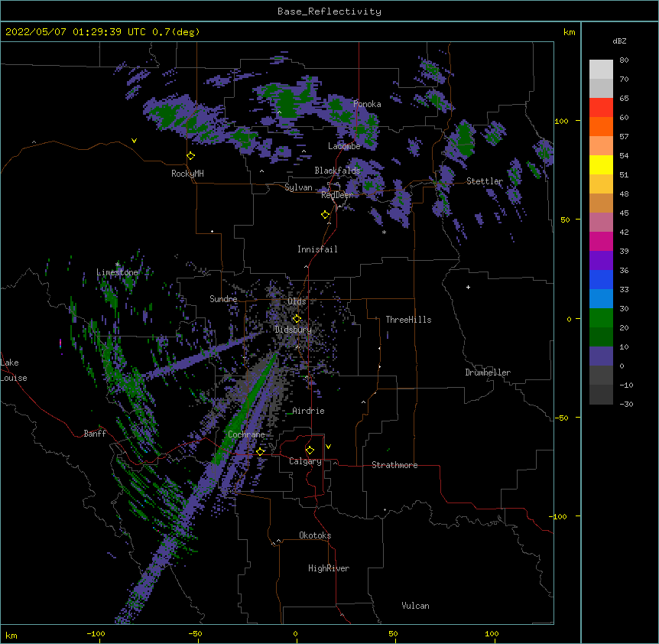Click the magenta 42 dBZ legend swatch
The image size is (659, 644).
[x=601, y=241]
